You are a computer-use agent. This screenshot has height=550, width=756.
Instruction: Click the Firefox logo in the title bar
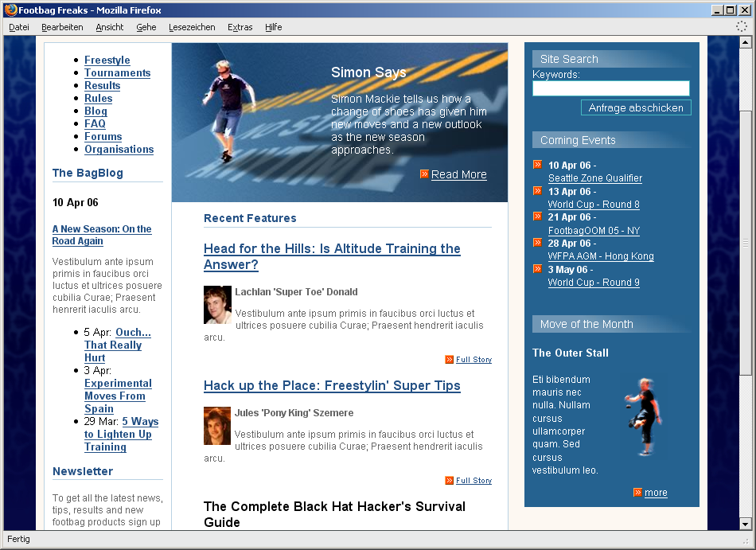click(10, 10)
